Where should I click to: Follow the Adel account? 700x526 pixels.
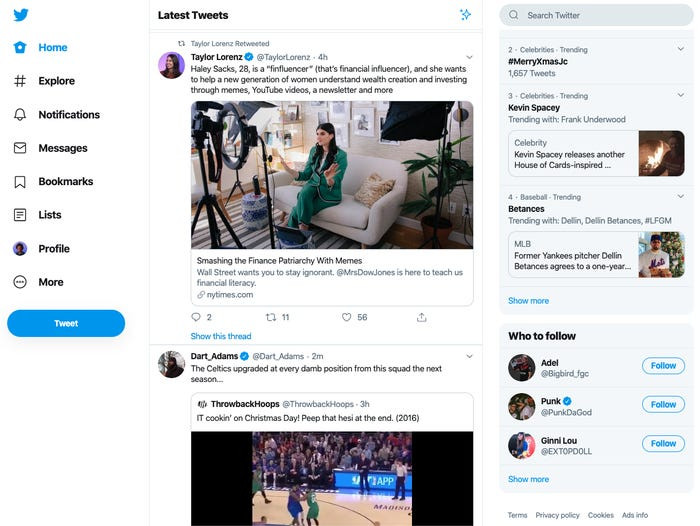pos(663,366)
